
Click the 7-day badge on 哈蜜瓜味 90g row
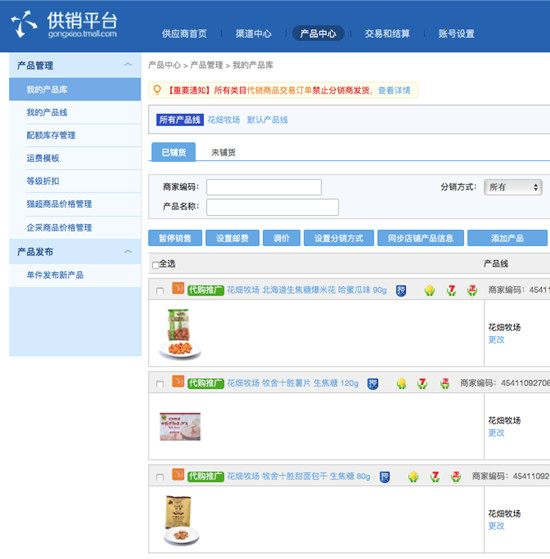[451, 291]
